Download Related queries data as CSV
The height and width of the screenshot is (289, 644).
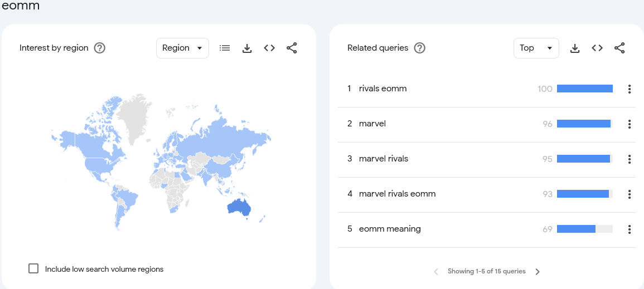[x=575, y=48]
